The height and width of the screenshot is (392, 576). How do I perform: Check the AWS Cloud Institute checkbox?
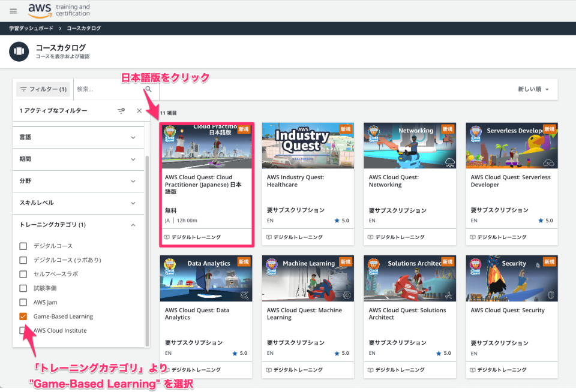23,330
